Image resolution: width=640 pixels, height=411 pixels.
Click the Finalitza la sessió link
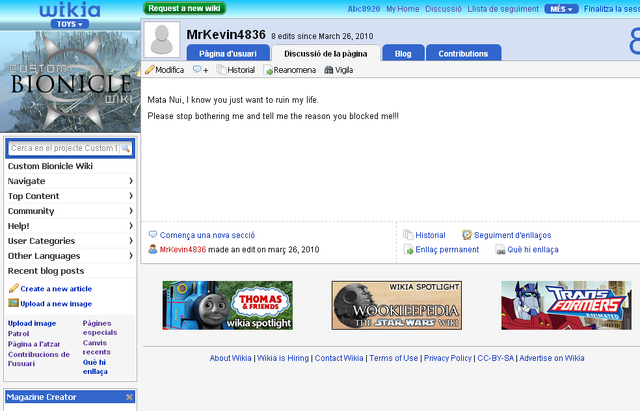coord(611,9)
